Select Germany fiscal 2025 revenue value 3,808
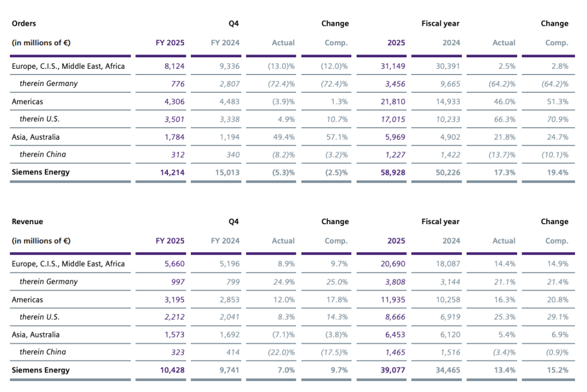The width and height of the screenshot is (587, 392). (394, 282)
